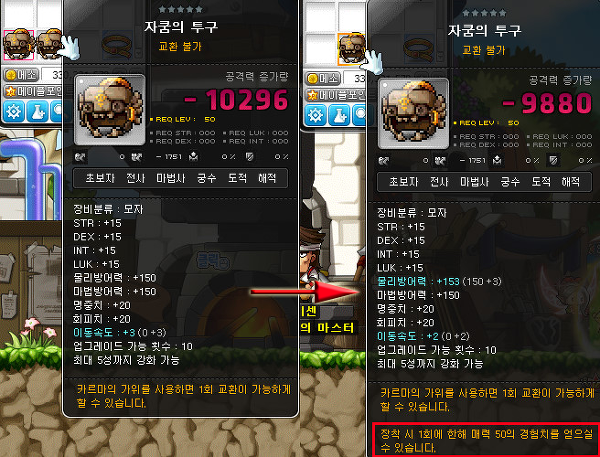
Task: Click the 메소 coin button in right inventory
Action: [323, 78]
